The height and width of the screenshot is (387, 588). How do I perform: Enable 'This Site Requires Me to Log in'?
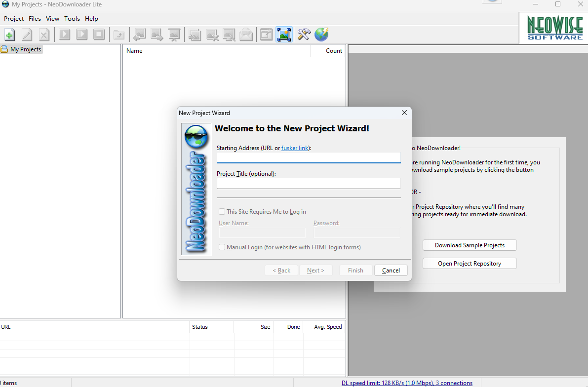point(222,211)
